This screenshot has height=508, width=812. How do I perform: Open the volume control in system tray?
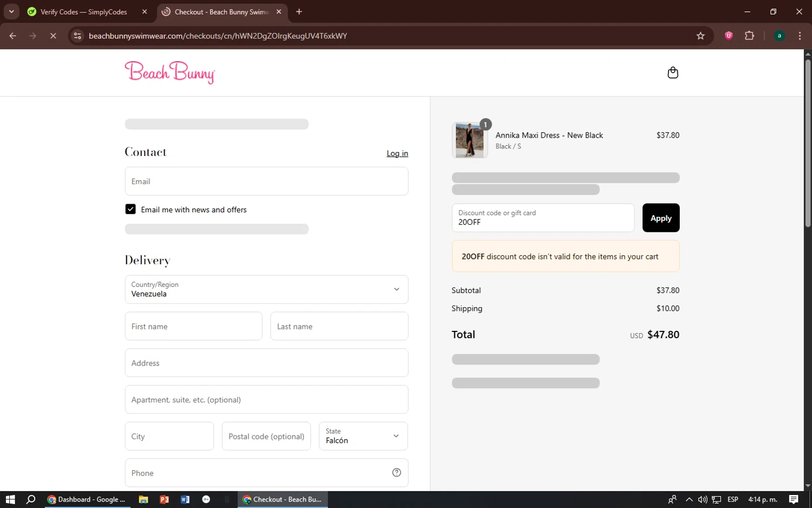[703, 499]
